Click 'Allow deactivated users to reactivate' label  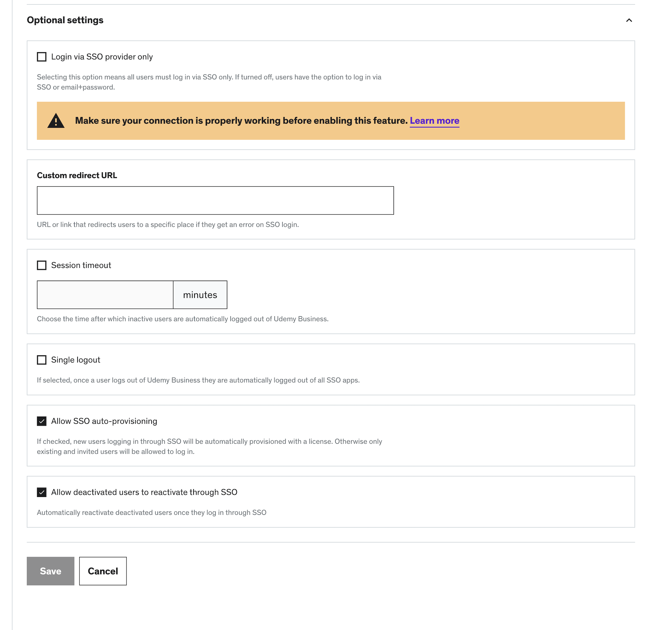(144, 492)
